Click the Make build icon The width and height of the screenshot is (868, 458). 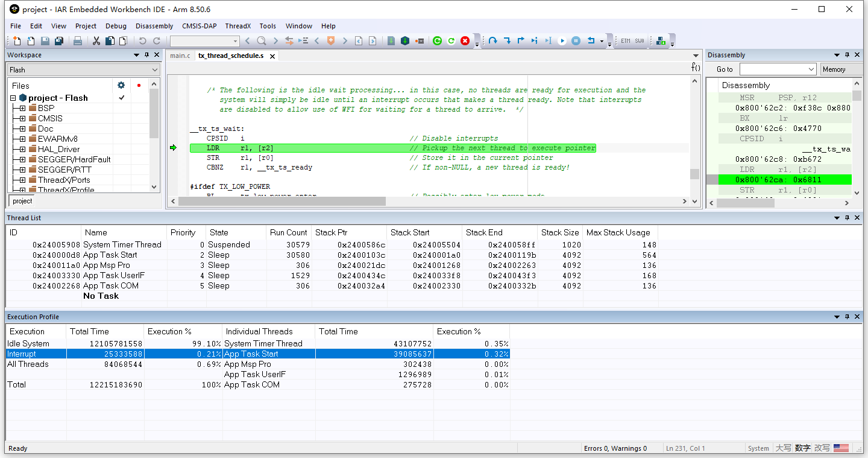tap(405, 41)
